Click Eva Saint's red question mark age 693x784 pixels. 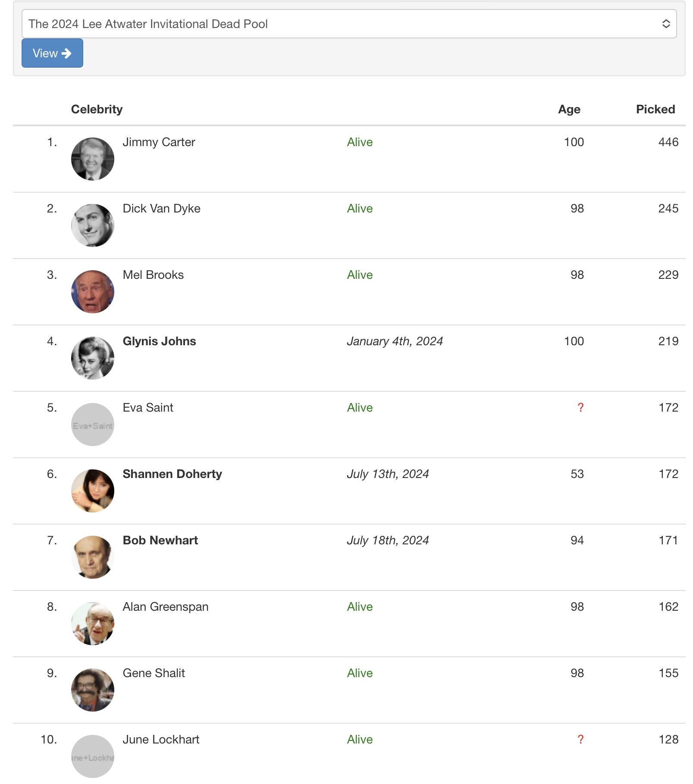580,408
